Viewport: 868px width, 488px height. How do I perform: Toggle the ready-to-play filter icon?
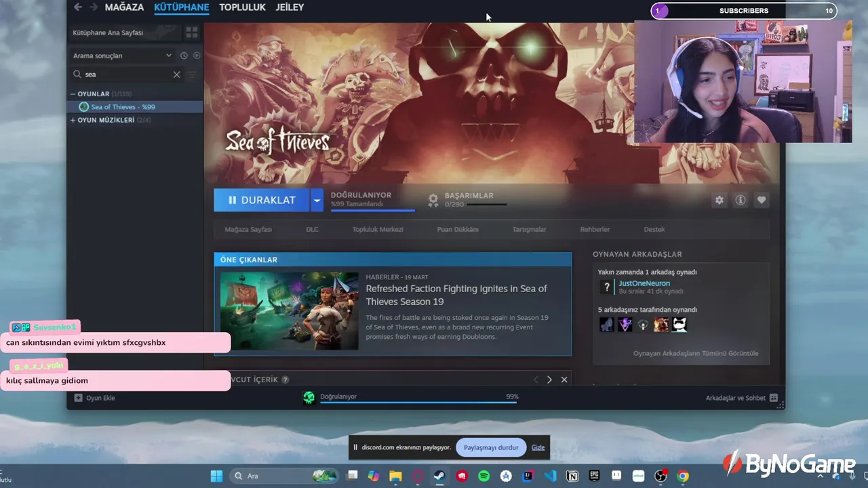click(197, 56)
